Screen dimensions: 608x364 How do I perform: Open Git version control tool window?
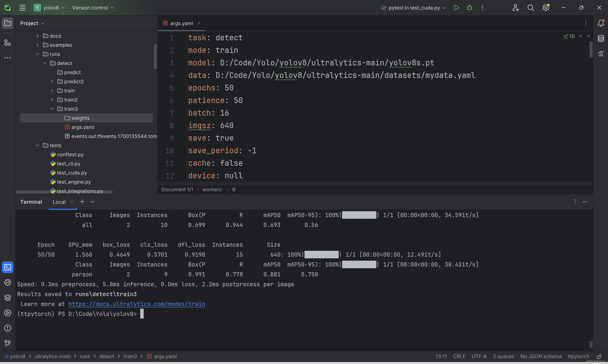pyautogui.click(x=8, y=343)
